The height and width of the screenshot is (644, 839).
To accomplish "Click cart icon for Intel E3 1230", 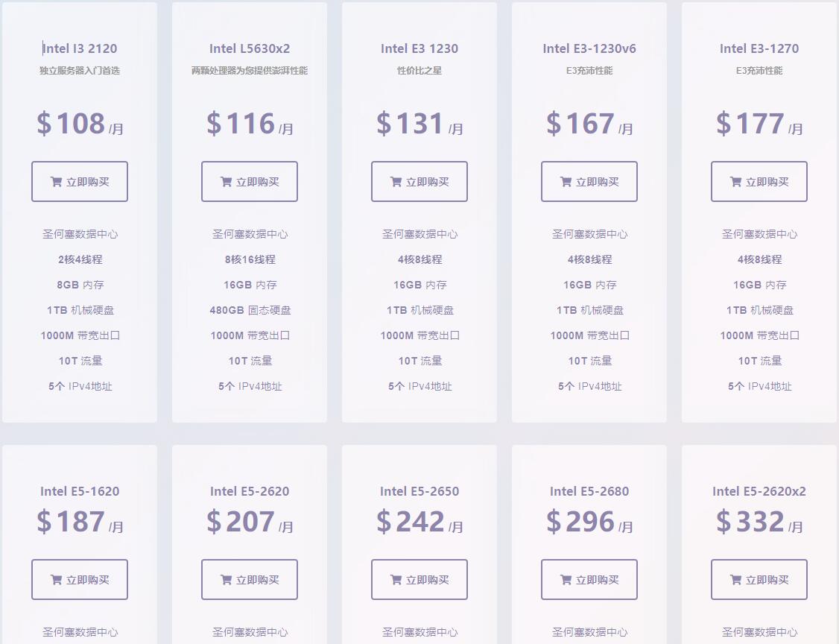I will click(396, 182).
